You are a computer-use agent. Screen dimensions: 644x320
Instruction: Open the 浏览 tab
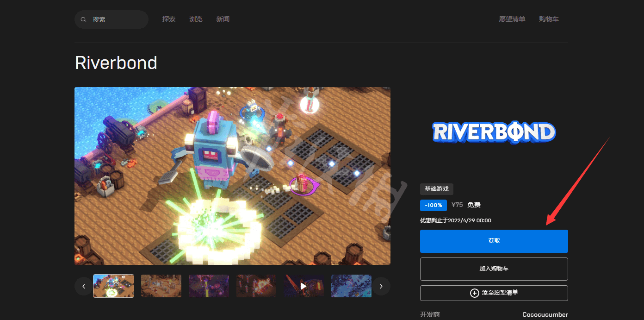[196, 19]
